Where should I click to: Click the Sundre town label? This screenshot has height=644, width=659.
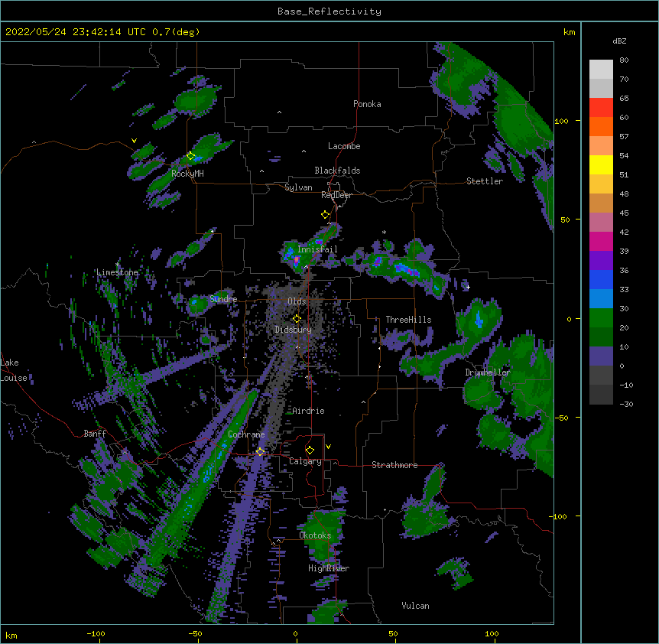click(223, 299)
